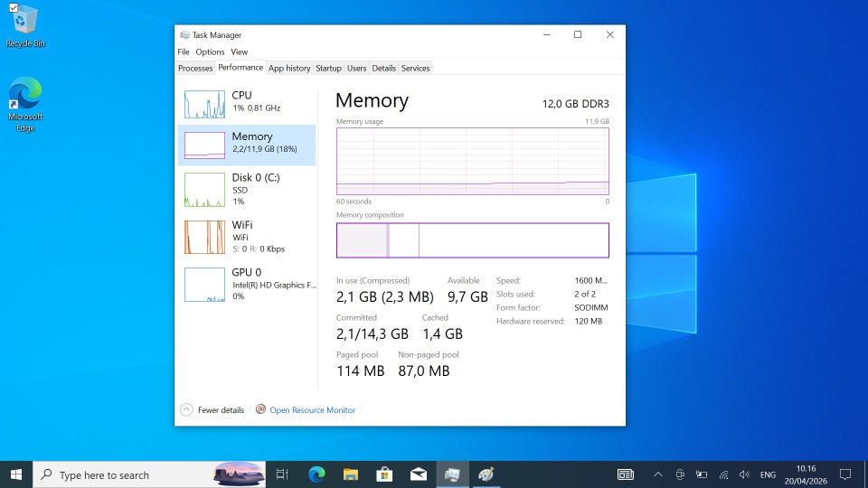Viewport: 868px width, 488px height.
Task: Switch to the Details tab
Action: (x=383, y=68)
